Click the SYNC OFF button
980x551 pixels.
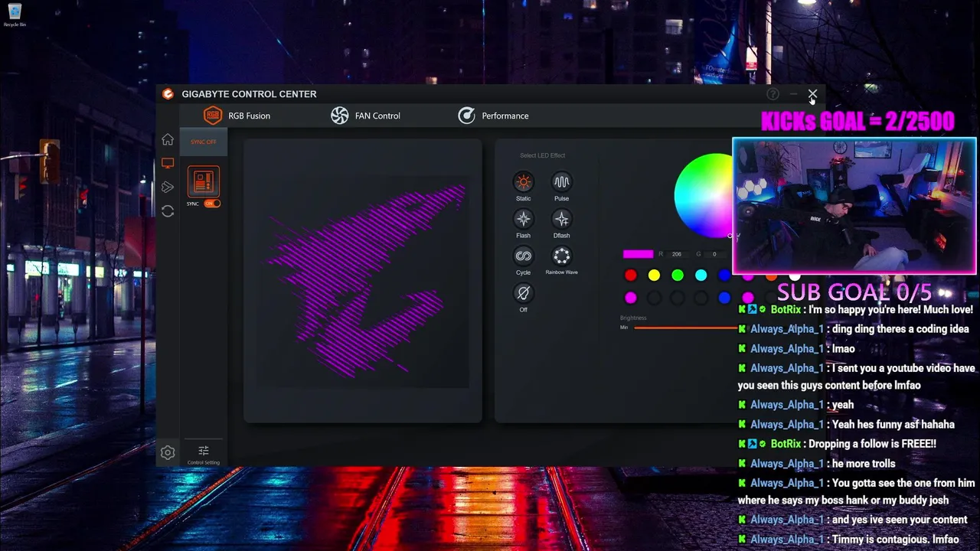[204, 142]
